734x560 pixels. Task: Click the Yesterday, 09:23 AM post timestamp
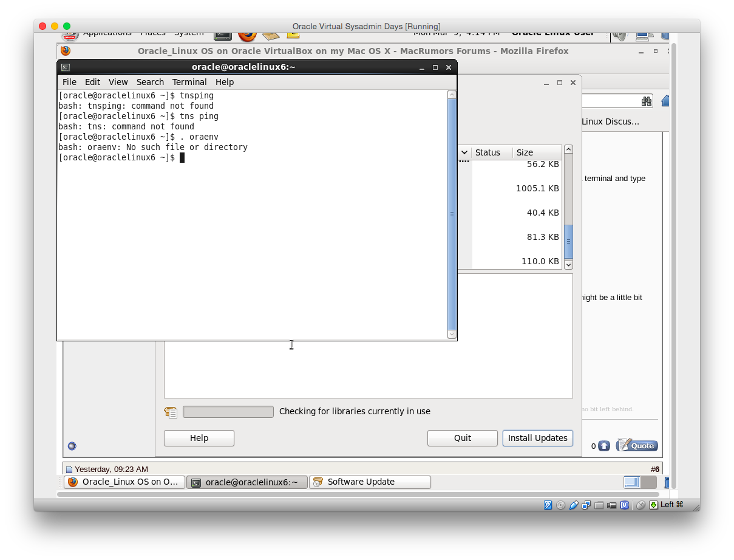pyautogui.click(x=111, y=470)
